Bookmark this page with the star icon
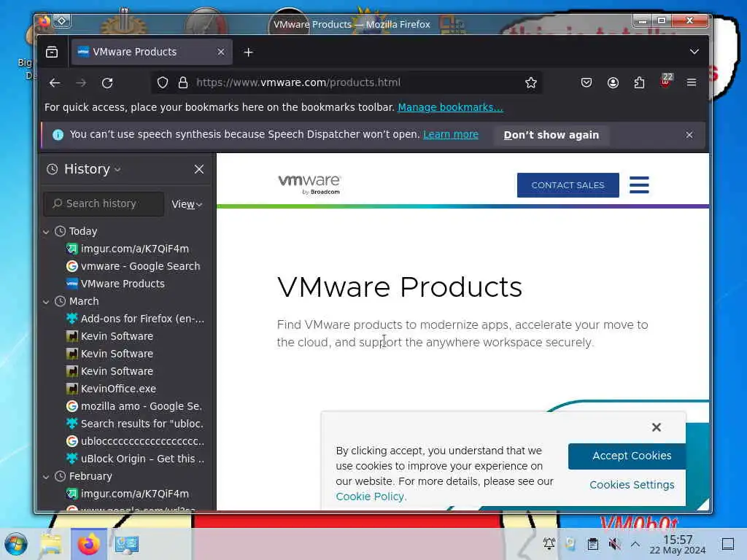 click(531, 83)
